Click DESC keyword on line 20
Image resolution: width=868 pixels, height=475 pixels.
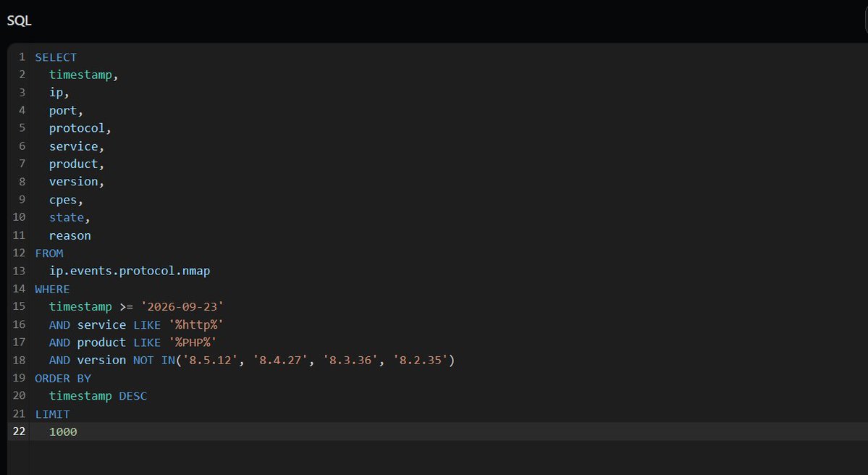tap(133, 396)
